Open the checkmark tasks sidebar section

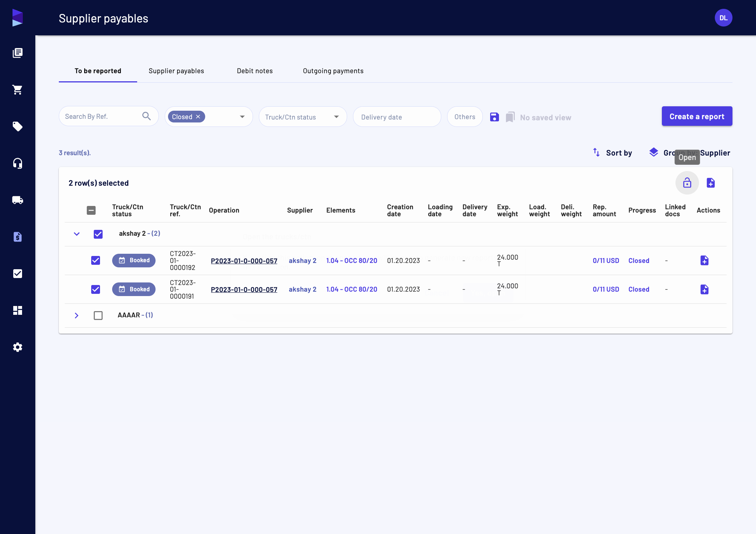[17, 274]
